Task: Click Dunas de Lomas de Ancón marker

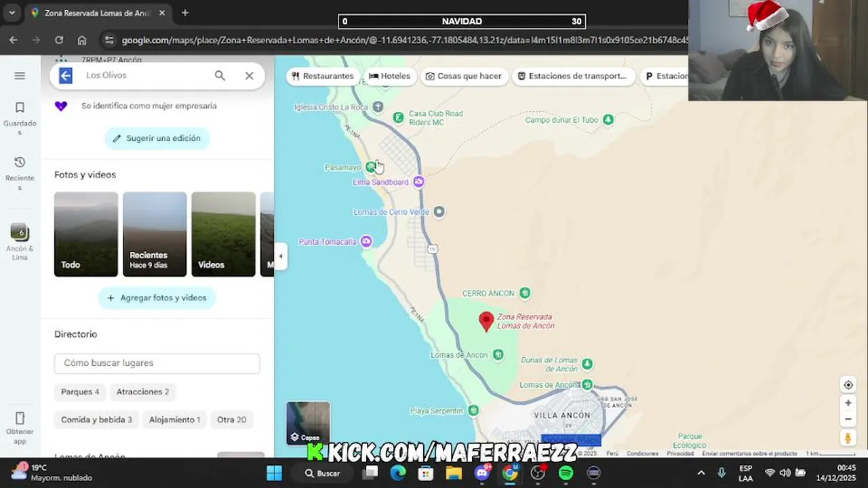Action: [587, 364]
